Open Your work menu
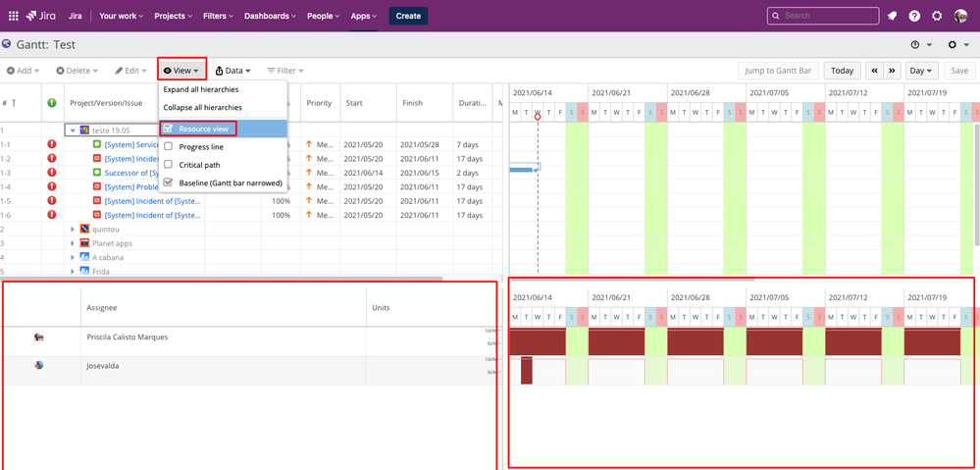Viewport: 980px width, 470px height. pyautogui.click(x=122, y=17)
